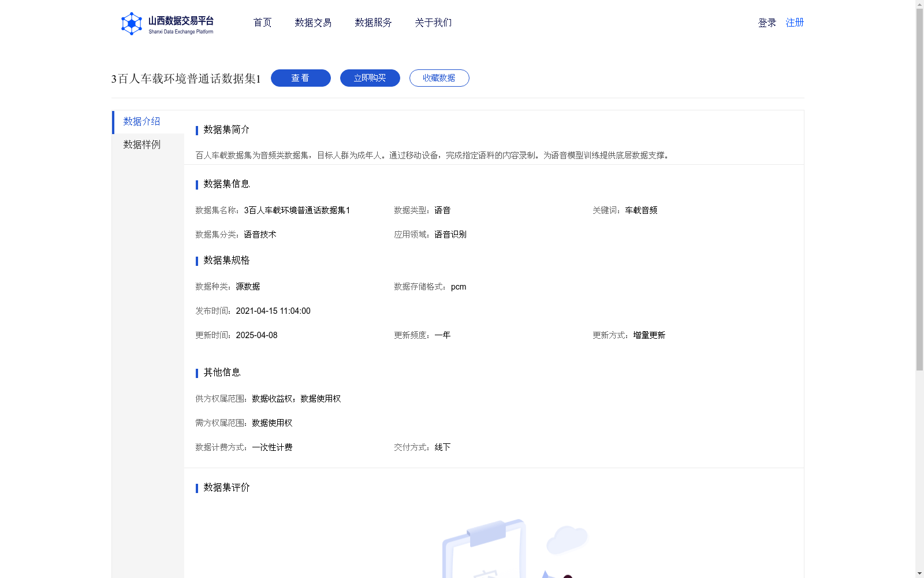
Task: Click the 交付方式 value 线下
Action: point(442,447)
